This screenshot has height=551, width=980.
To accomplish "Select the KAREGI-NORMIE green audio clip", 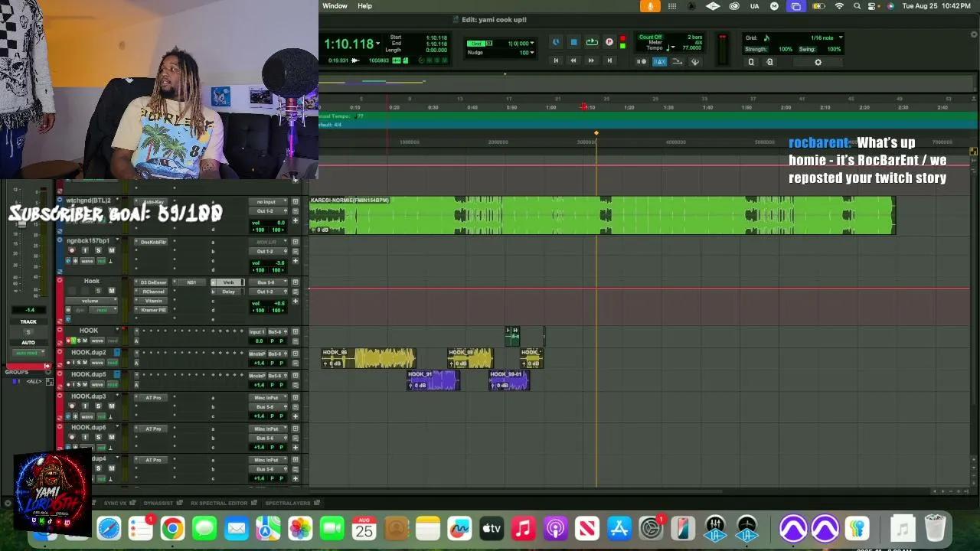I will coord(602,215).
